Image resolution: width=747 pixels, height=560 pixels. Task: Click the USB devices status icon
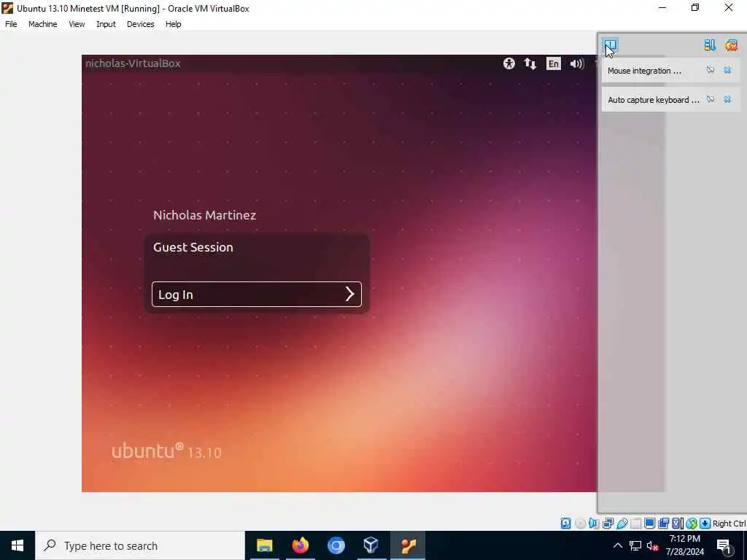622,524
